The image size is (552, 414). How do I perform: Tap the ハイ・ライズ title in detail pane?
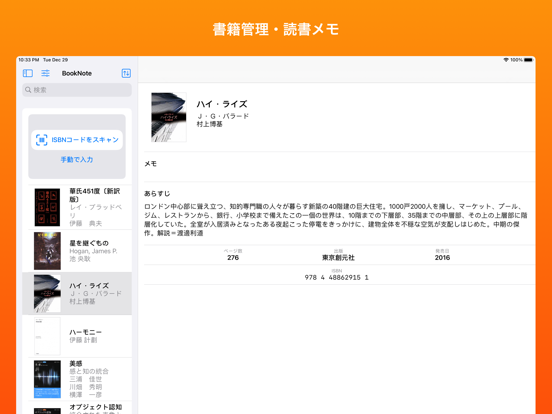pyautogui.click(x=222, y=104)
